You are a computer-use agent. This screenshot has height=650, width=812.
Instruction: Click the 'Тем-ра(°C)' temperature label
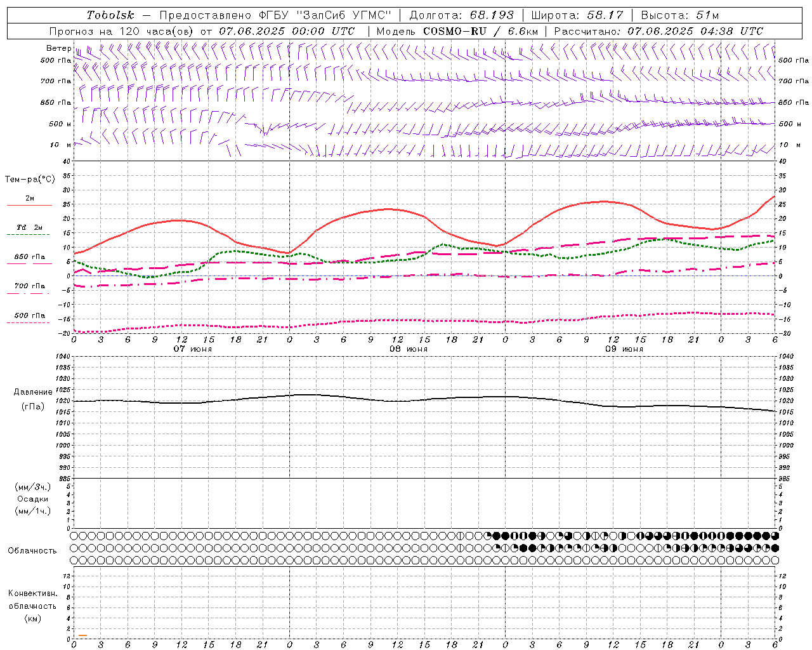pyautogui.click(x=30, y=180)
